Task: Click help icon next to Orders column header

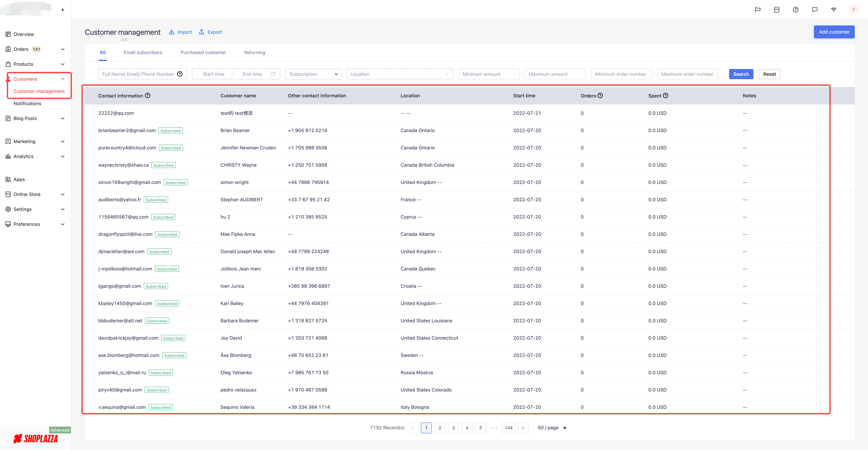Action: (600, 96)
